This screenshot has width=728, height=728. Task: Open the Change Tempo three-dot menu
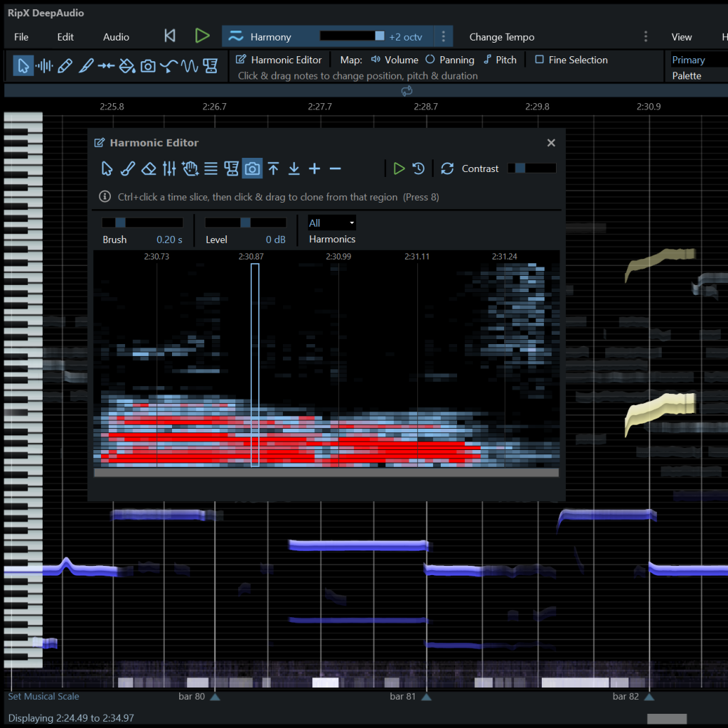pyautogui.click(x=646, y=37)
